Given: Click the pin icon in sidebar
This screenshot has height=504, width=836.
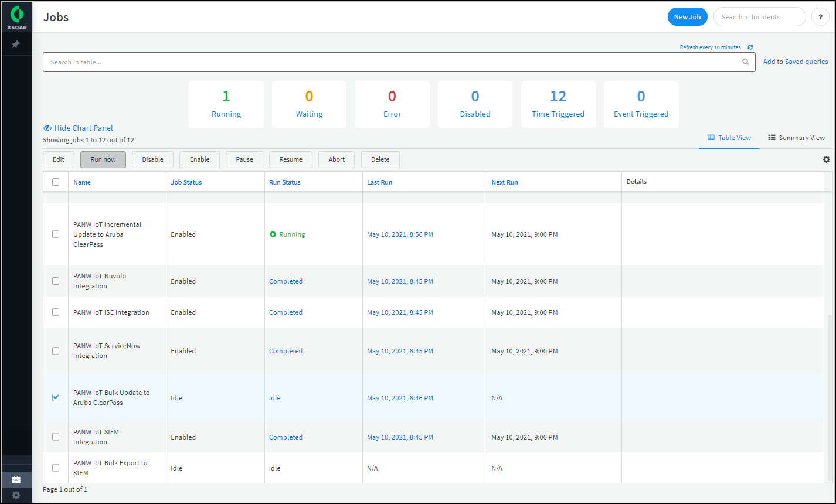Looking at the screenshot, I should [x=16, y=45].
